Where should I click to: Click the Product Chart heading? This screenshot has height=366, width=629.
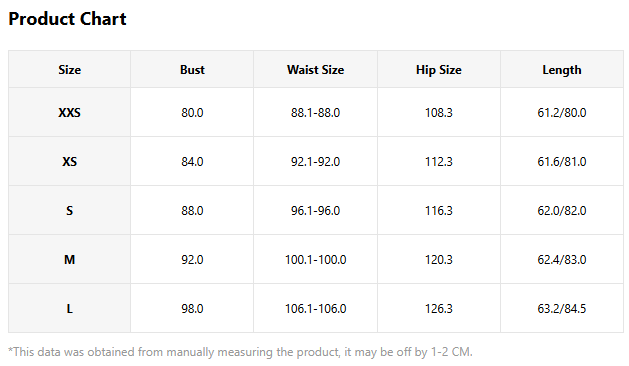(67, 19)
